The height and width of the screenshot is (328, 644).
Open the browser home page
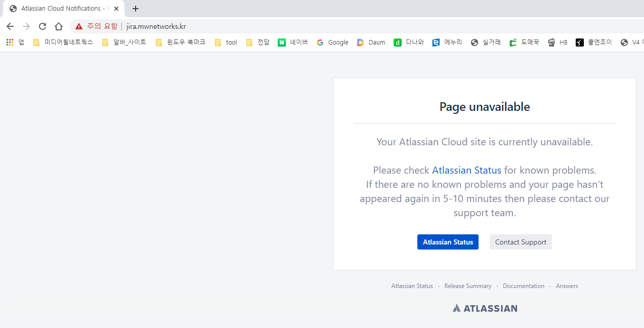[x=59, y=26]
